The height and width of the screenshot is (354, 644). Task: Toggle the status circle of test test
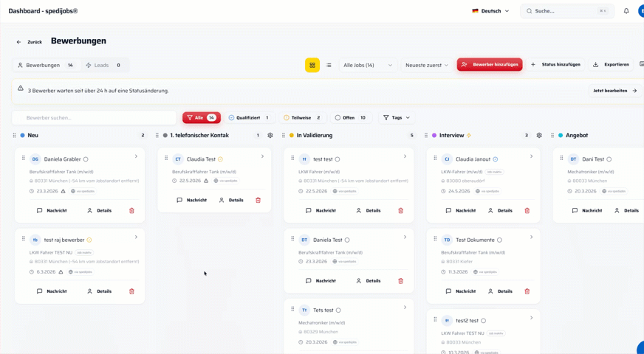[x=338, y=159]
